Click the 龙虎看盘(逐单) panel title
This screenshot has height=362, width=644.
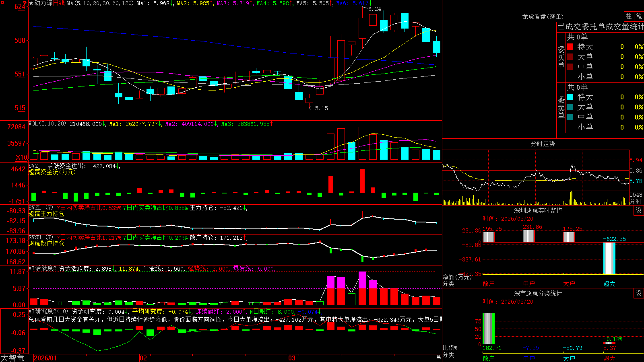tap(543, 16)
